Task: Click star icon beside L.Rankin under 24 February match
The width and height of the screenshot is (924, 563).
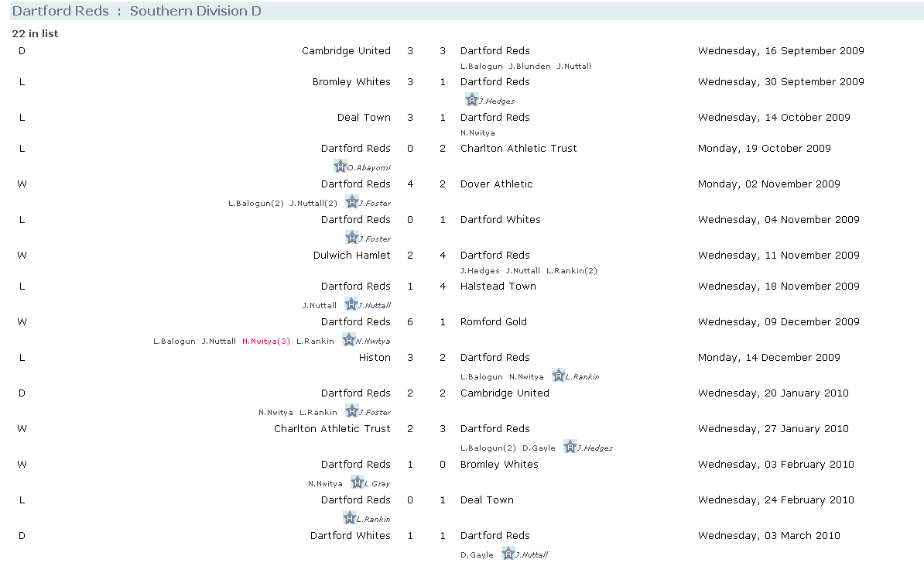Action: (x=350, y=518)
